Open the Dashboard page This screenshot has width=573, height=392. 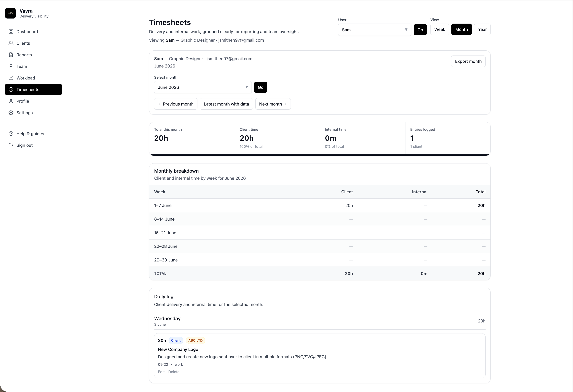click(x=33, y=32)
